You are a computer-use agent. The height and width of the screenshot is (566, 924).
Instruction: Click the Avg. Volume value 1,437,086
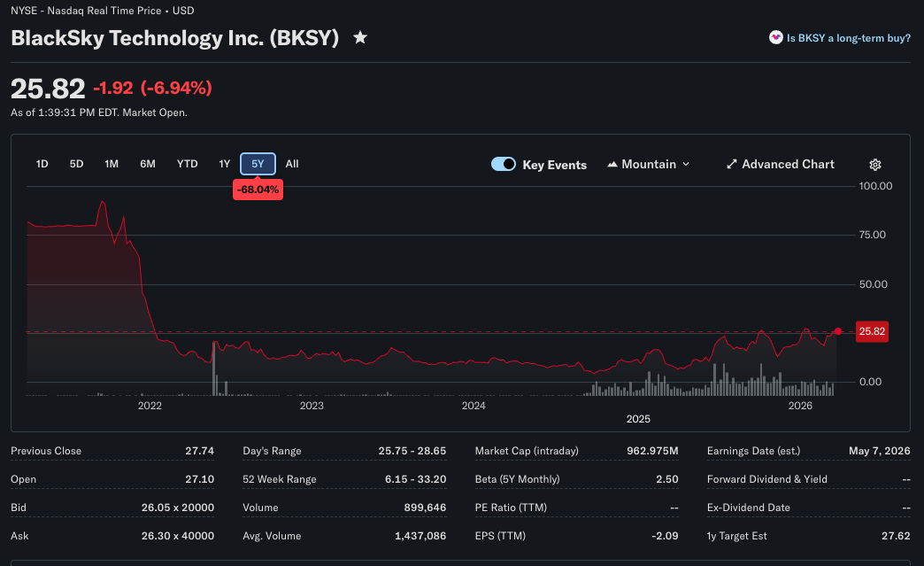click(420, 536)
